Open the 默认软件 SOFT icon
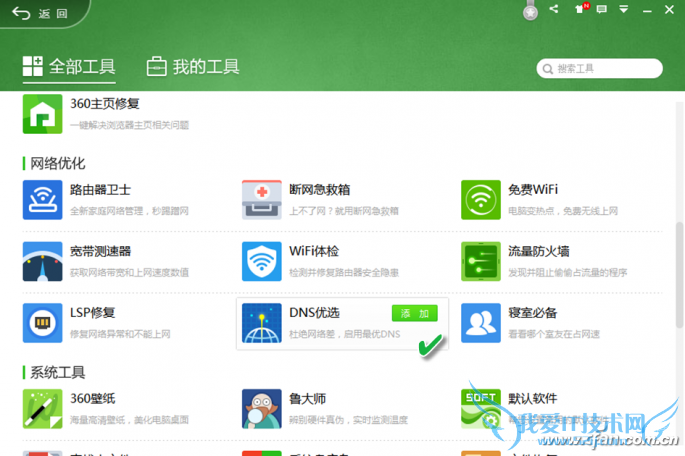Screen dimensions: 685x456 tap(481, 409)
